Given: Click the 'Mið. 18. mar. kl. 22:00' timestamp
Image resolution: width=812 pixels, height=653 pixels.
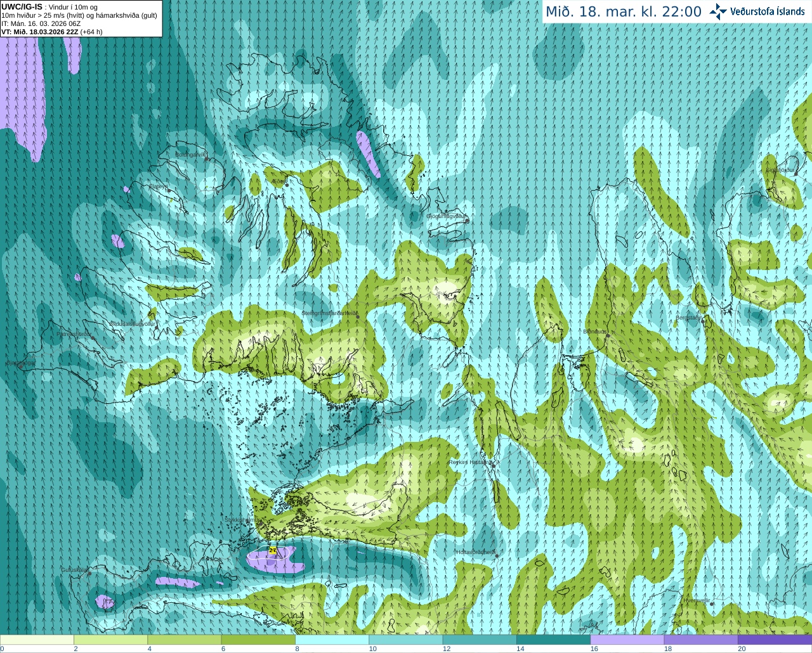Looking at the screenshot, I should pyautogui.click(x=624, y=12).
